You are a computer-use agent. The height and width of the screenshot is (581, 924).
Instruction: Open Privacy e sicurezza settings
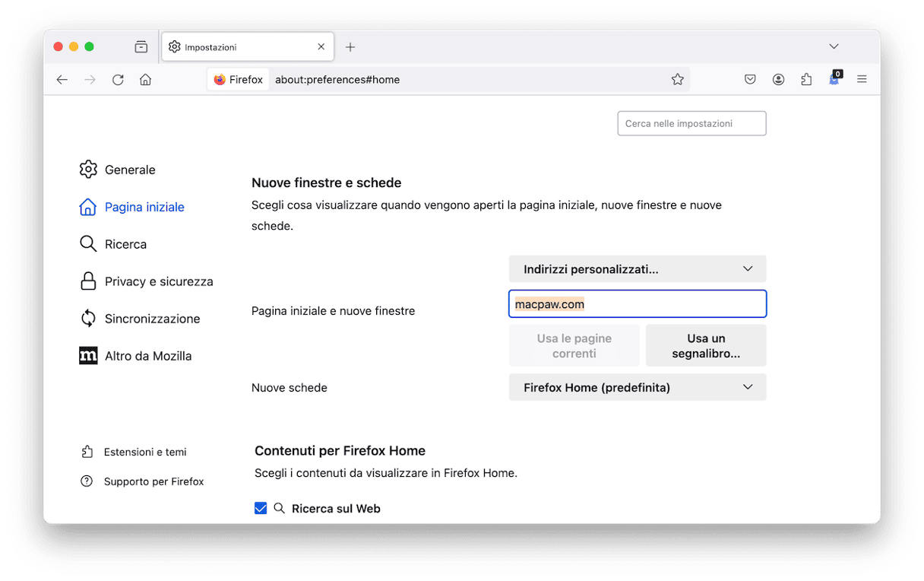[147, 281]
